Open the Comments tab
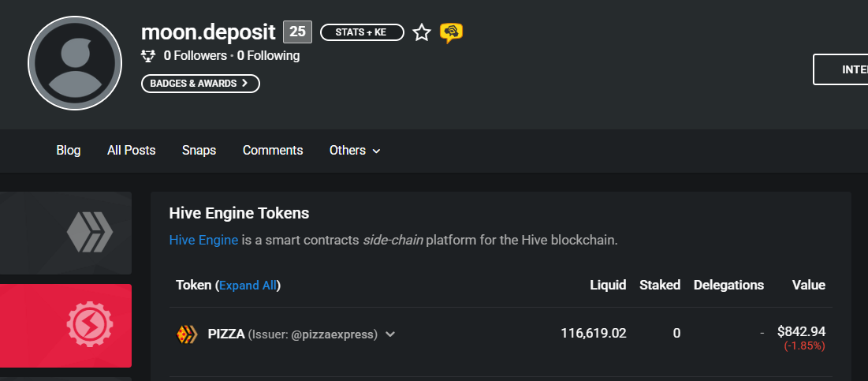Screen dimensions: 868x381 273,150
